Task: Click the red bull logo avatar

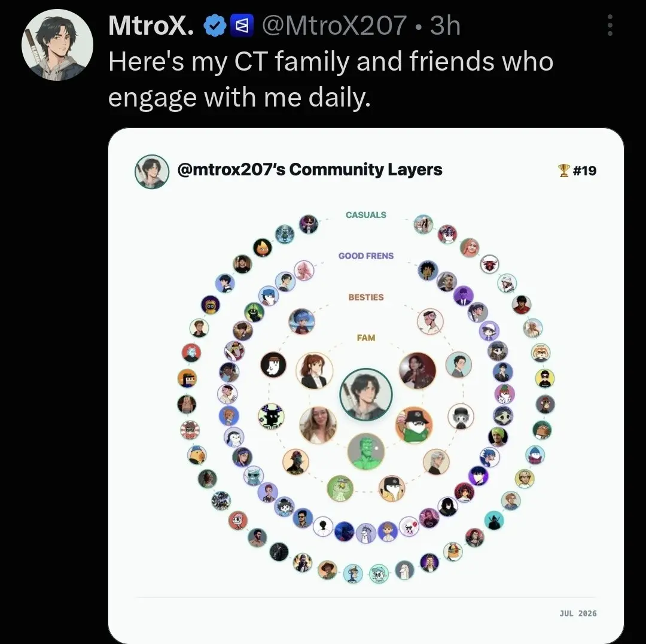Action: pos(489,264)
